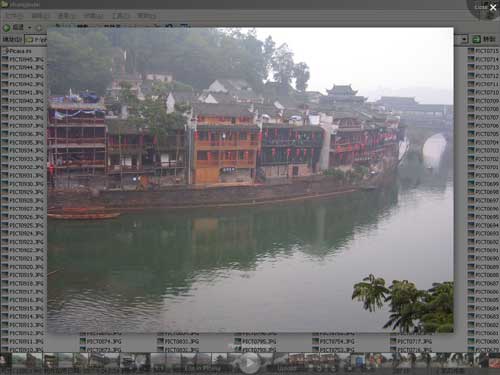500x375 pixels.
Task: Click the image icon beside PICT0913.JPG
Action: pyautogui.click(x=5, y=324)
